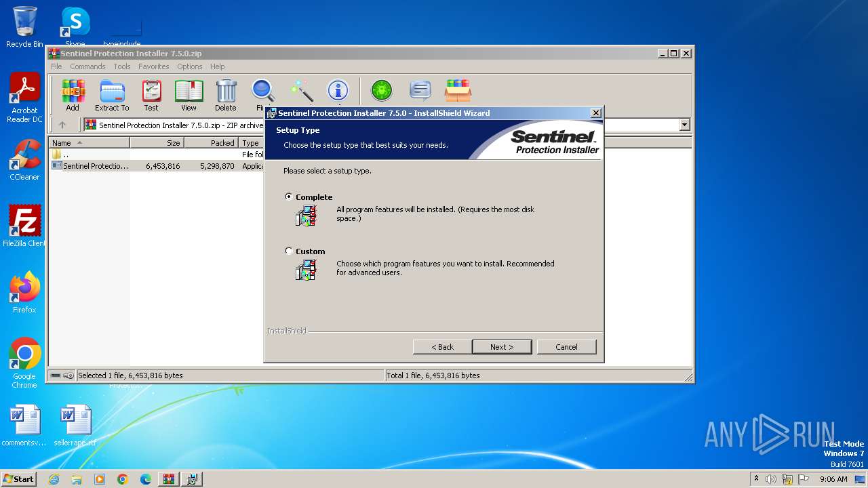
Task: Sort by the Packed column header
Action: (x=211, y=142)
